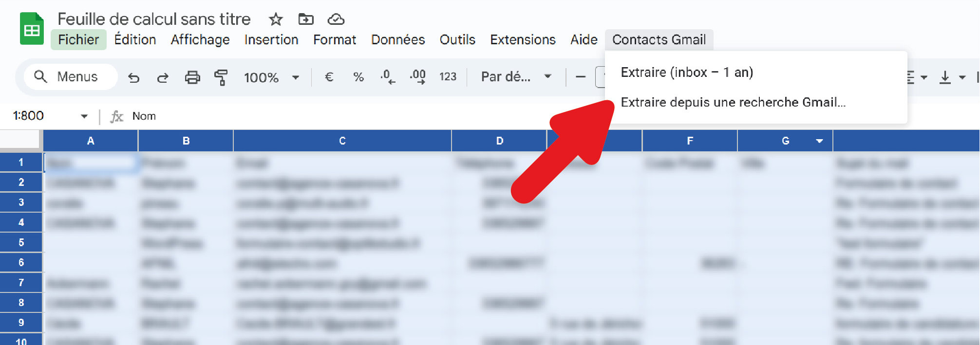Check the cloud save status icon
This screenshot has width=980, height=345.
tap(336, 19)
